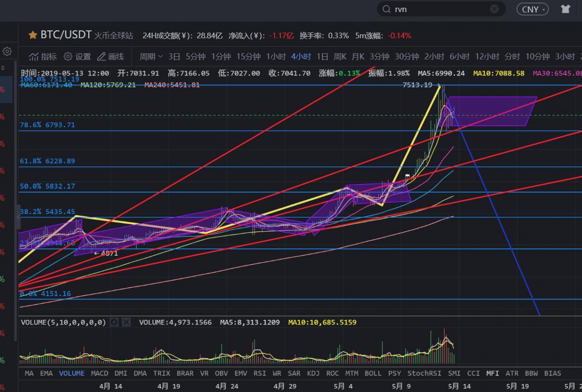This screenshot has height=392, width=582.
Task: Open the CNY currency dropdown
Action: 532,9
